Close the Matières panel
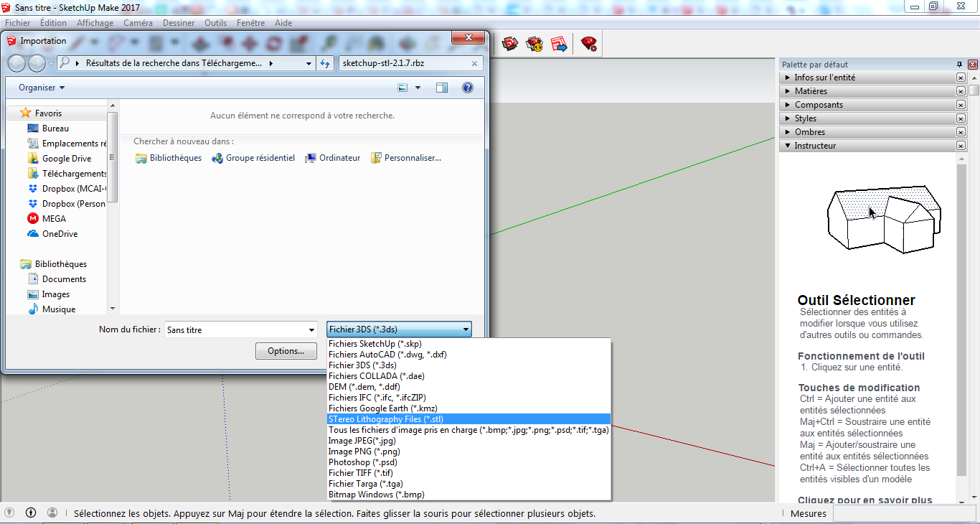 (x=961, y=91)
